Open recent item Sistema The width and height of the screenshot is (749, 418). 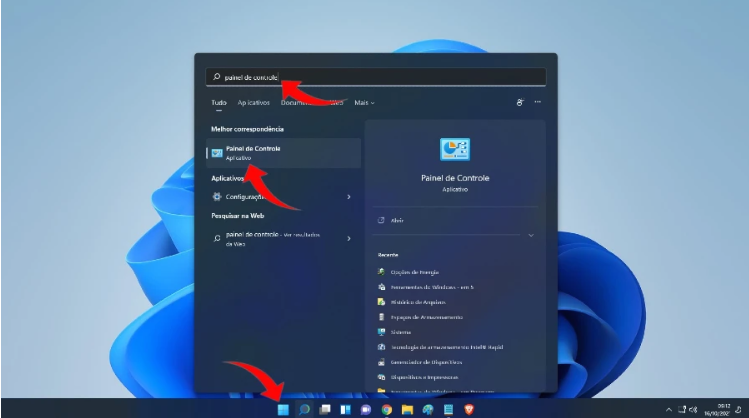tap(401, 332)
